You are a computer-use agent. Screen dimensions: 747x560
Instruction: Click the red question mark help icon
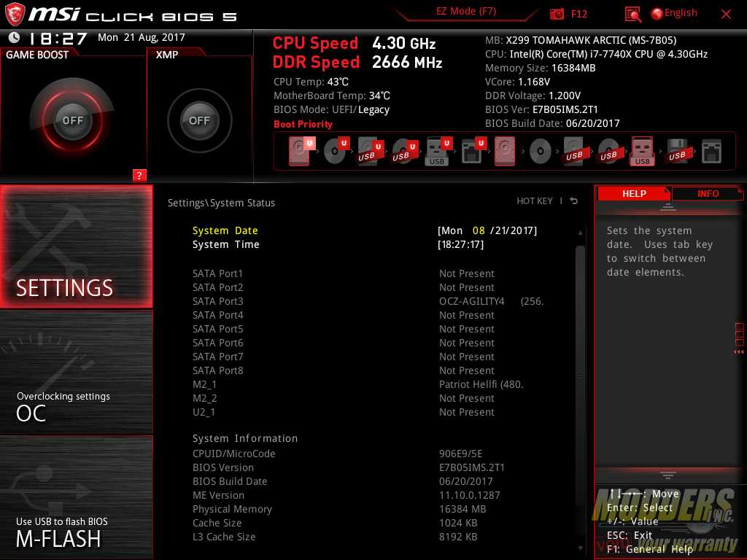139,175
